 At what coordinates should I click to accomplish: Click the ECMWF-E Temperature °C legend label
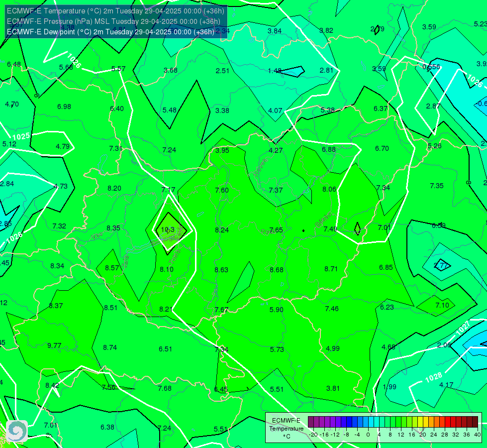click(286, 429)
